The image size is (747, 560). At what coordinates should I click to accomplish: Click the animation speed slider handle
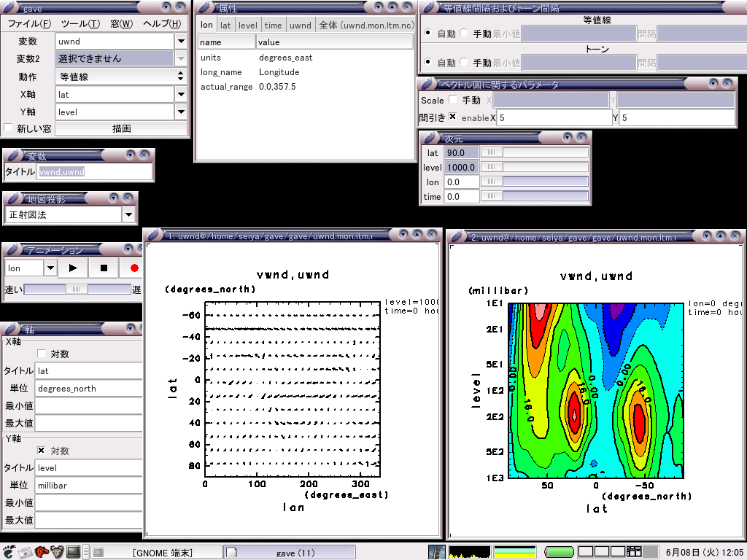tap(76, 289)
